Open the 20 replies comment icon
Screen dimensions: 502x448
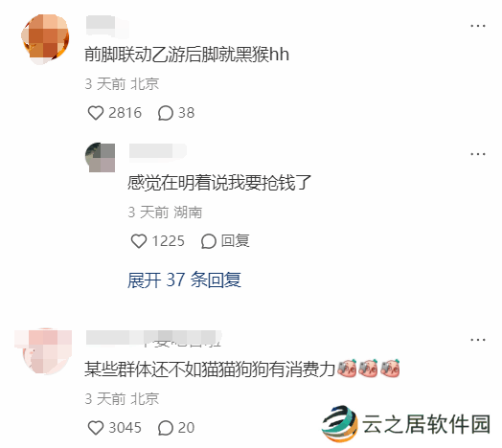tap(166, 428)
